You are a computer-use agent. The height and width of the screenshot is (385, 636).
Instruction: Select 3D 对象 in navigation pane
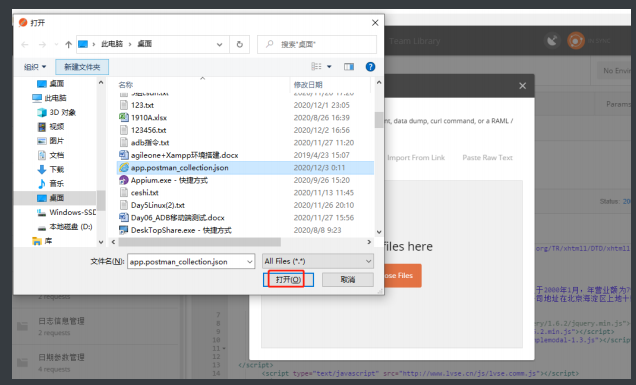click(x=57, y=112)
